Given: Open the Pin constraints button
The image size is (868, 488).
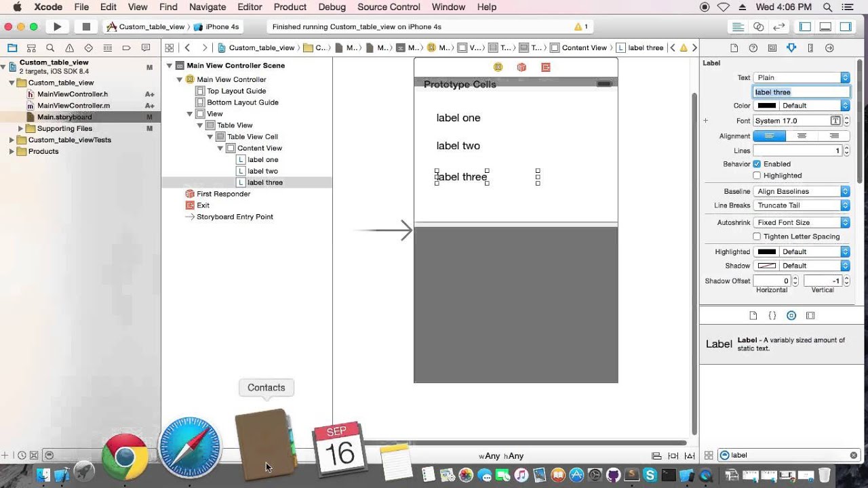Looking at the screenshot, I should pos(673,456).
